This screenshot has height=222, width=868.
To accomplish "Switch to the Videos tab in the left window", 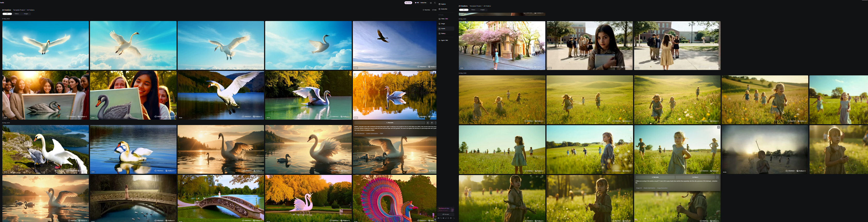I will tap(17, 14).
